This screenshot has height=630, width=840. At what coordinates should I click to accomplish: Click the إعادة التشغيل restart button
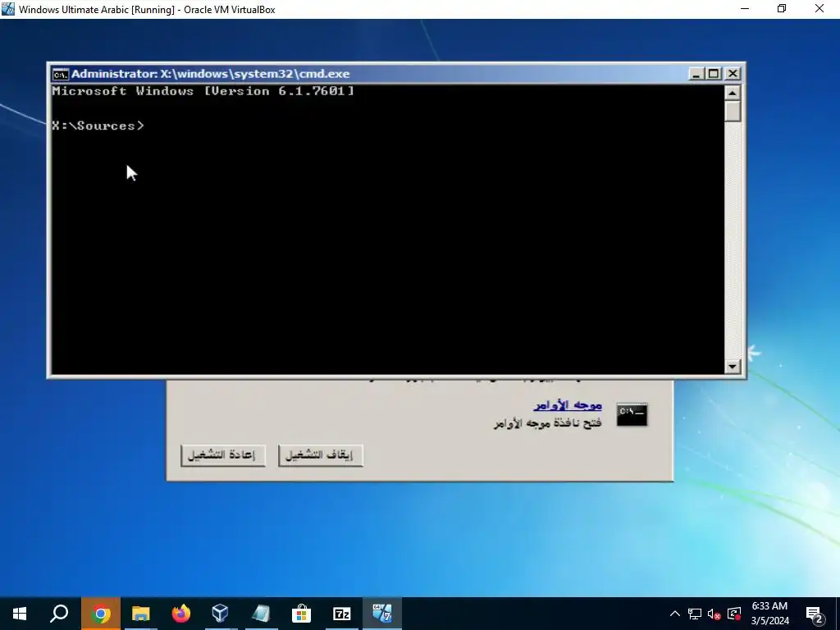point(223,455)
